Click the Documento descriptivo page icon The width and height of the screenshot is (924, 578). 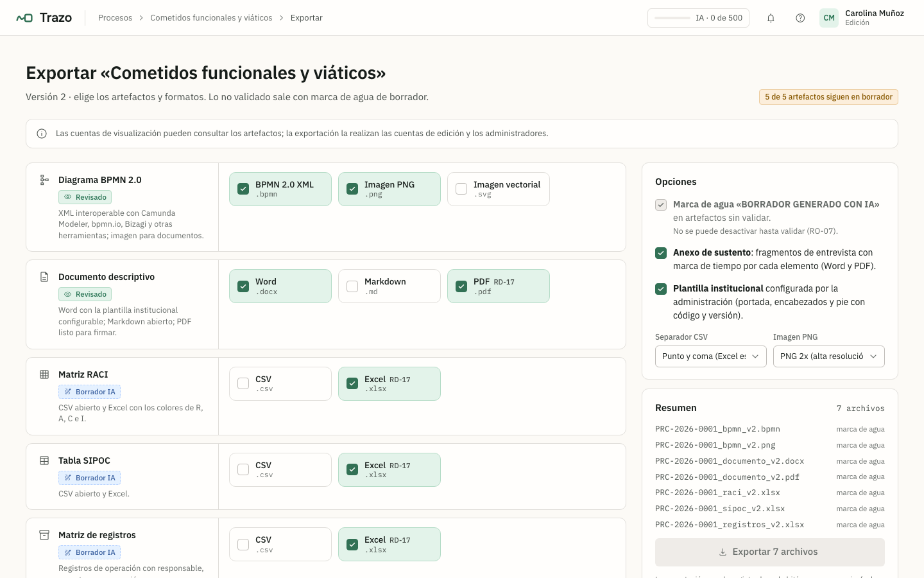pos(44,277)
